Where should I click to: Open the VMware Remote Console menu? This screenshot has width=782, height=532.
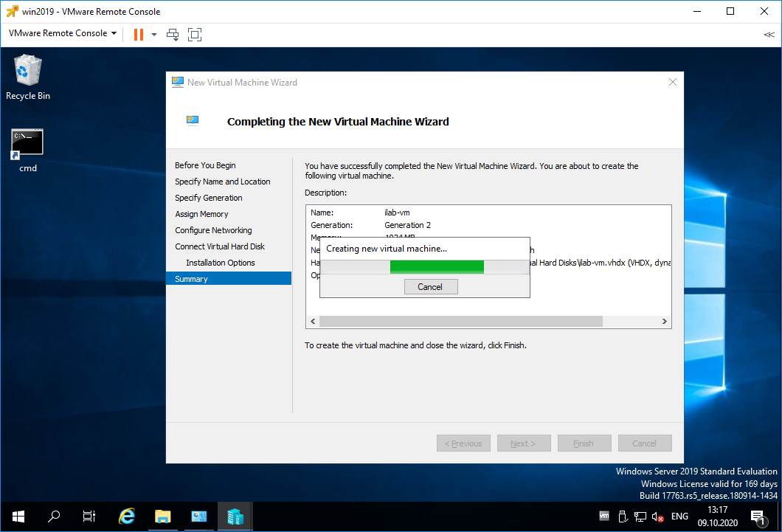tap(63, 33)
